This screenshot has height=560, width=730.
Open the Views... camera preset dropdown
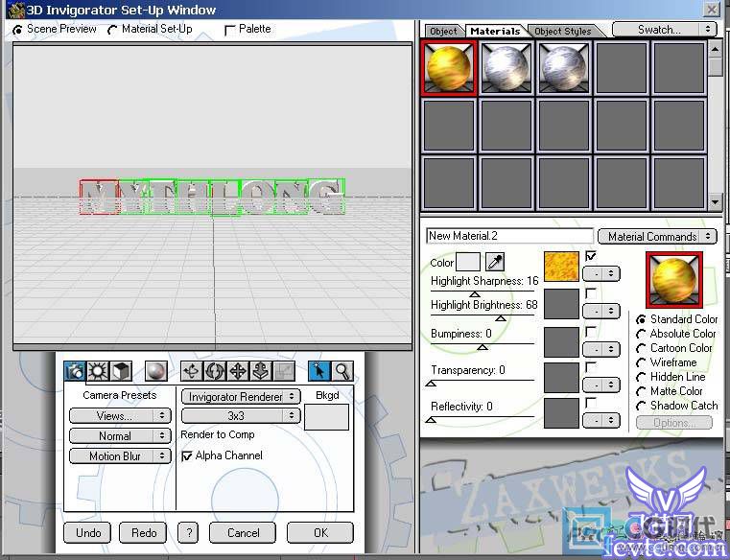pos(120,416)
